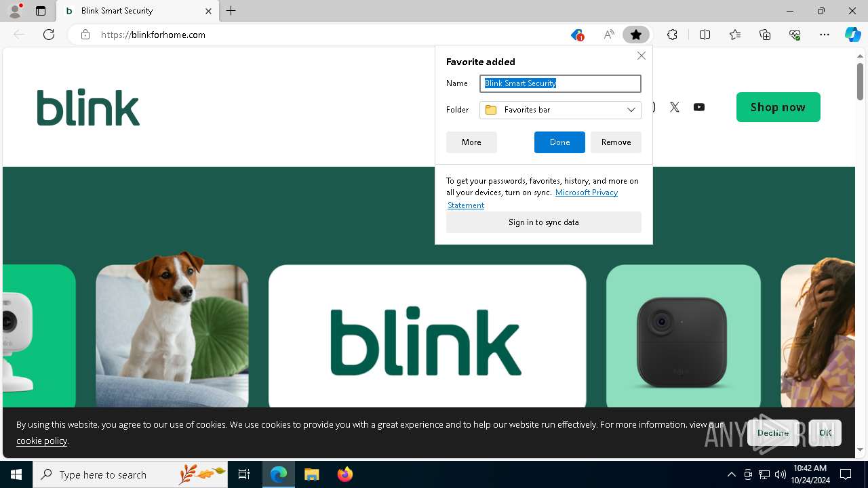Toggle the favorites star in address bar
Image resolution: width=868 pixels, height=488 pixels.
635,35
